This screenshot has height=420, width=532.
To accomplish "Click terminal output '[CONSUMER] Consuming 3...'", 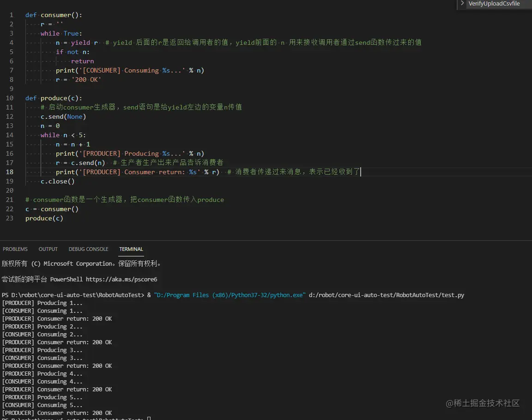I will (42, 358).
